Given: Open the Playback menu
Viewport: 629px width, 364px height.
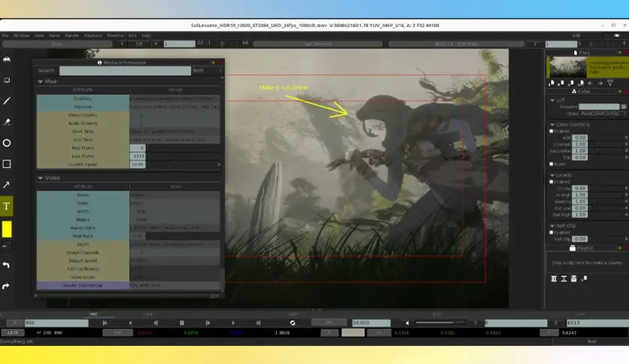Looking at the screenshot, I should 93,35.
